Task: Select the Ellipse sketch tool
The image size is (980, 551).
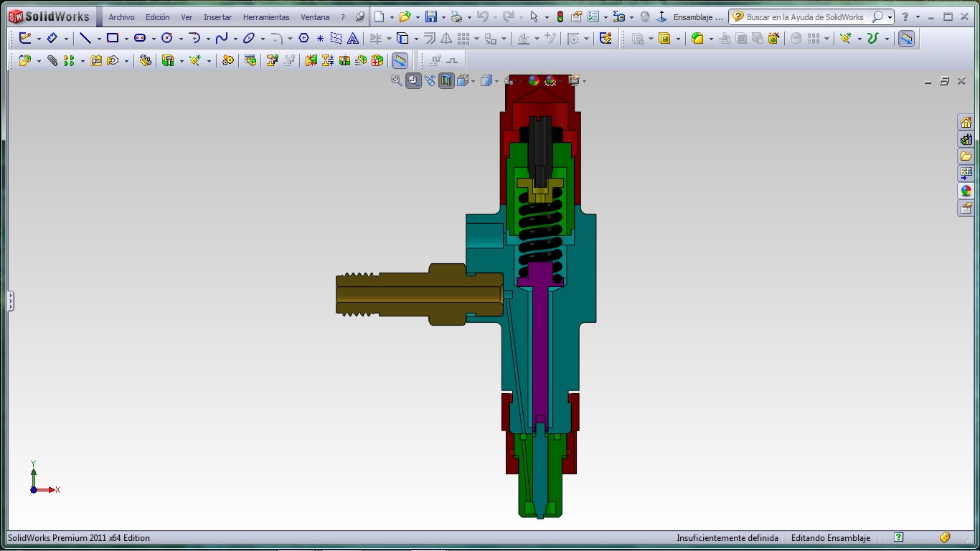Action: point(249,39)
